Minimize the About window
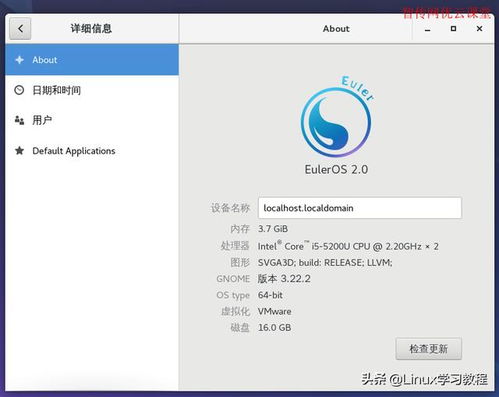The width and height of the screenshot is (499, 397). [x=428, y=29]
